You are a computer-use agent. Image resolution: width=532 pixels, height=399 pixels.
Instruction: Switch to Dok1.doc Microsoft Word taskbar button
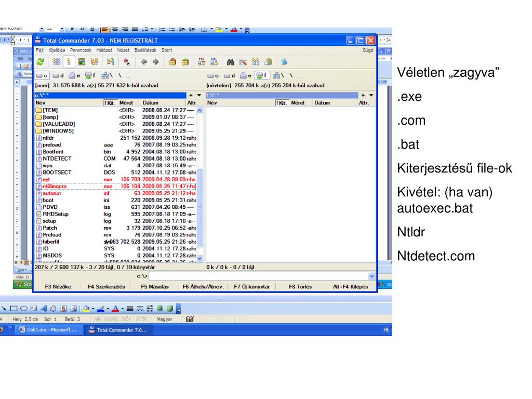click(49, 330)
